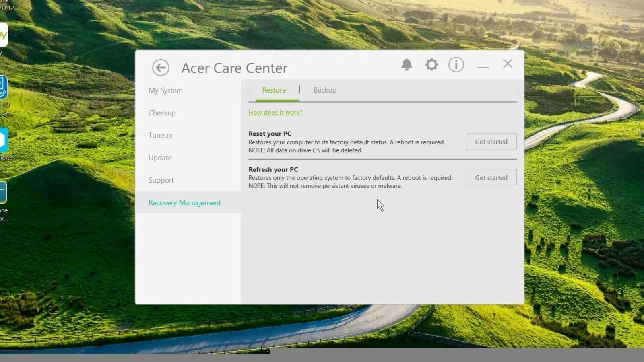Viewport: 644px width, 362px height.
Task: Open the Update section
Action: click(x=160, y=158)
